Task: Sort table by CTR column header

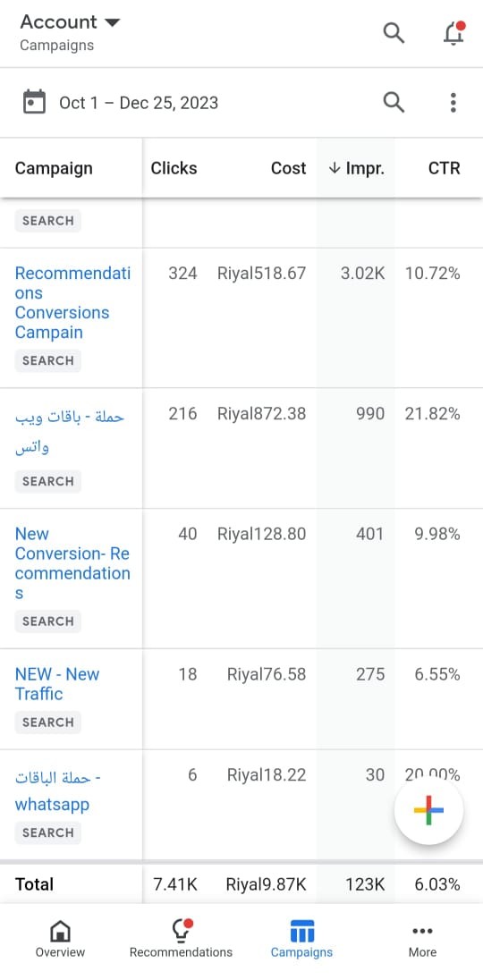Action: (445, 168)
